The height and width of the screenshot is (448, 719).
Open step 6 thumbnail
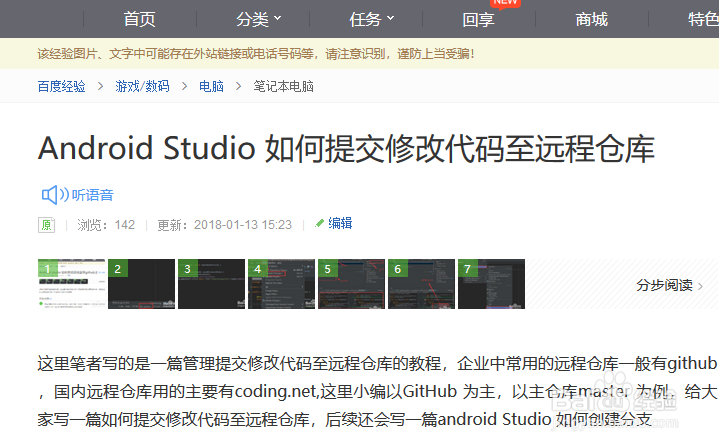point(421,284)
